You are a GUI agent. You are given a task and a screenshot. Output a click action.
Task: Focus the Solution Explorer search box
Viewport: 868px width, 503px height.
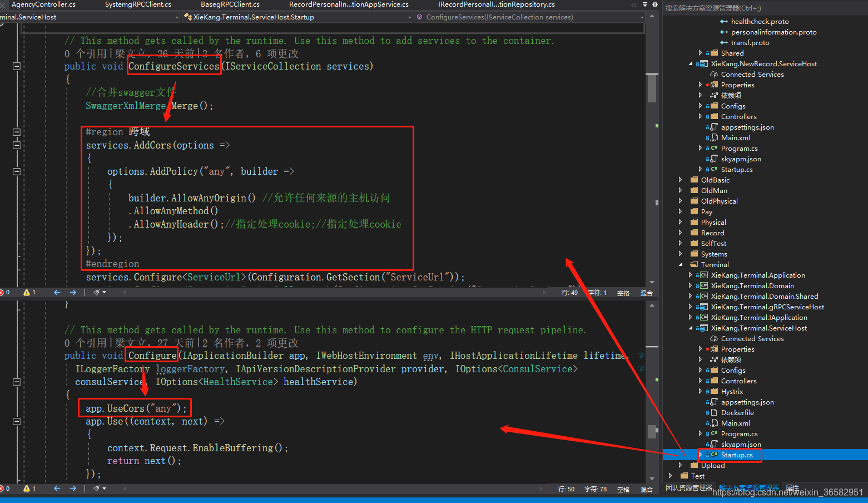[x=765, y=8]
